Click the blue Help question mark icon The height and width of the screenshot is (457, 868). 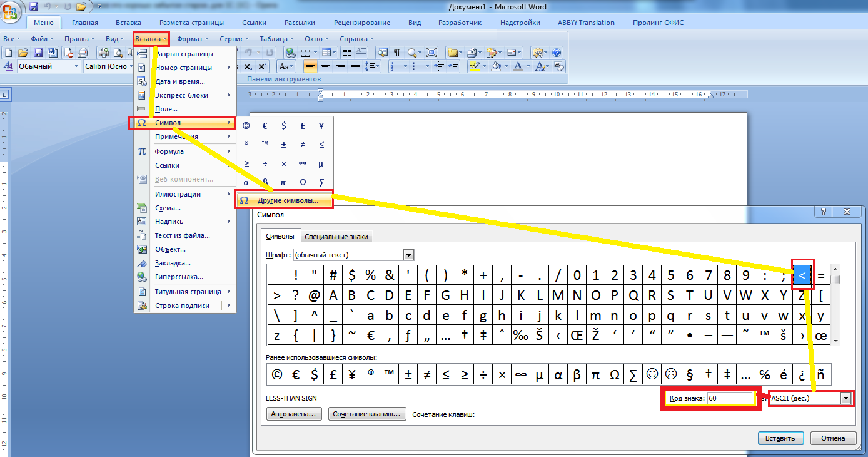(x=557, y=53)
